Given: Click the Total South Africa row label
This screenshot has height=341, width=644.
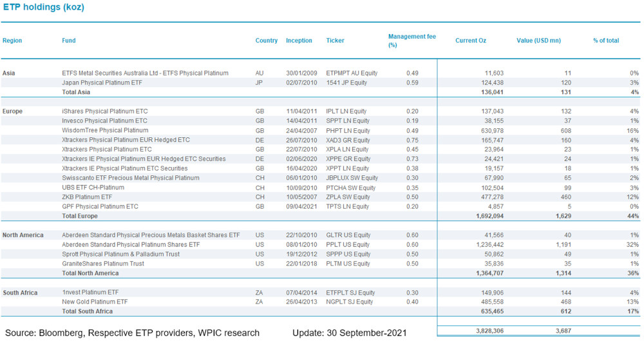Looking at the screenshot, I should click(87, 311).
